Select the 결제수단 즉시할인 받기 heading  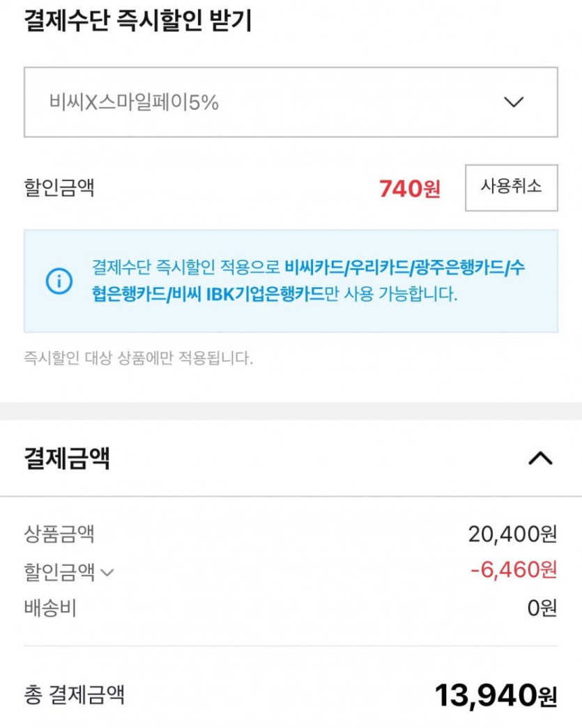(137, 22)
